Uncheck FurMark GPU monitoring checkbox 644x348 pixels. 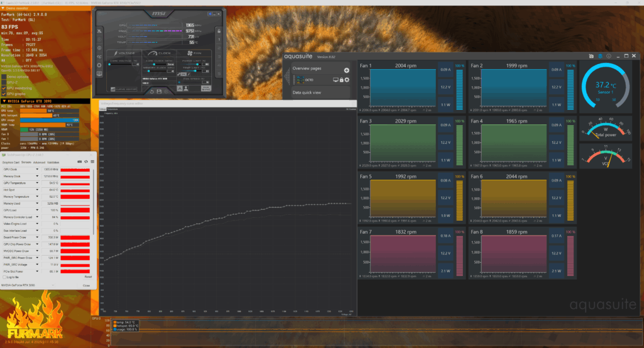click(4, 88)
